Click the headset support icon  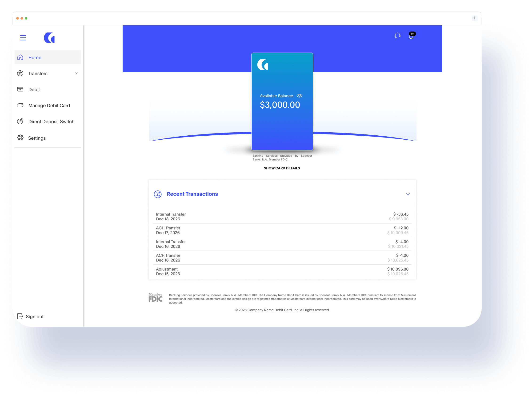coord(397,36)
